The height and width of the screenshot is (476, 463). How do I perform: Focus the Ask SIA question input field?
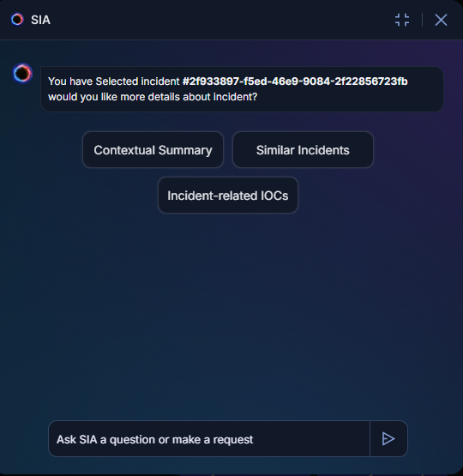tap(209, 438)
